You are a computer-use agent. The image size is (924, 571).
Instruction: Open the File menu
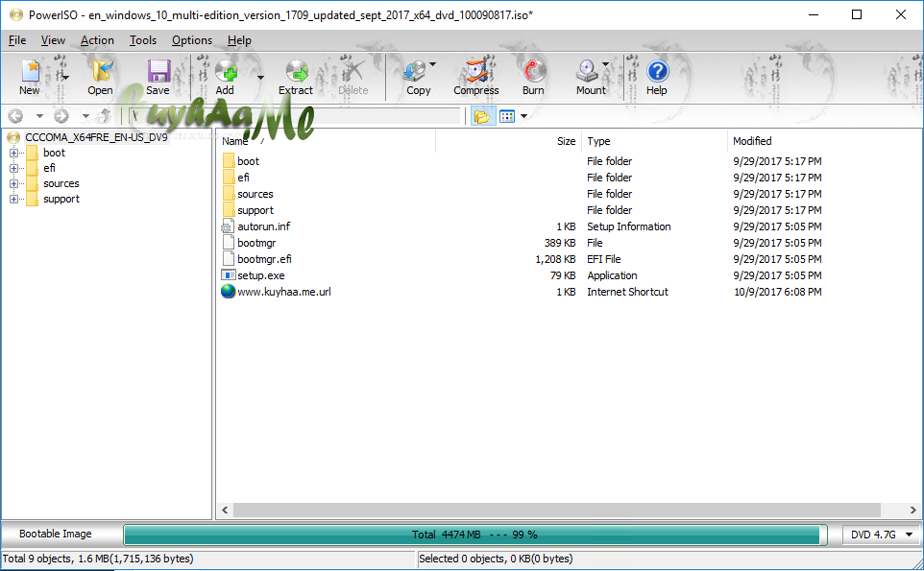pos(17,40)
